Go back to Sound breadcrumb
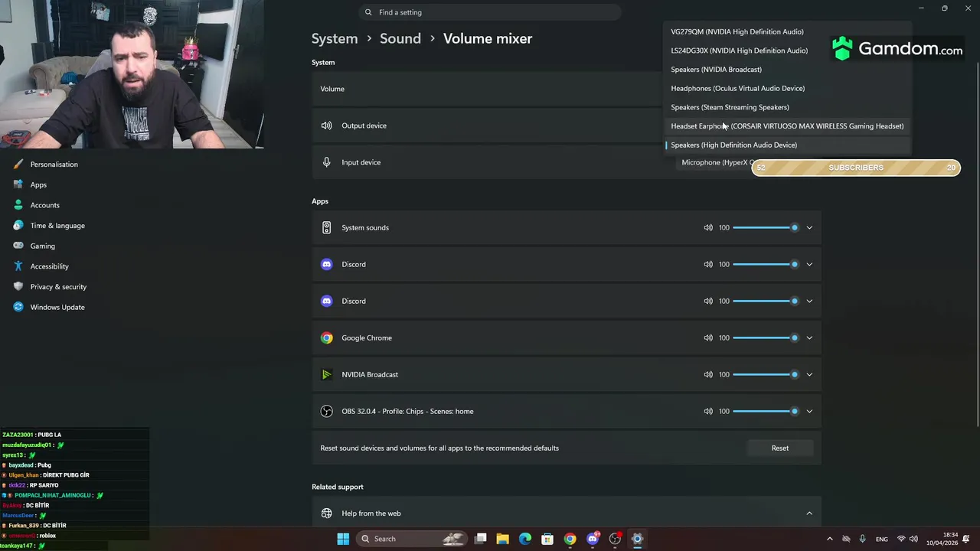The width and height of the screenshot is (980, 551). (x=400, y=38)
